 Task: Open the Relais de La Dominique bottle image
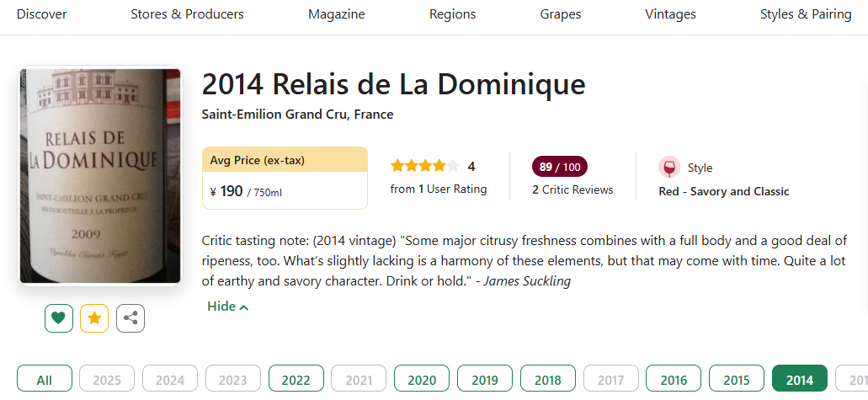tap(100, 176)
